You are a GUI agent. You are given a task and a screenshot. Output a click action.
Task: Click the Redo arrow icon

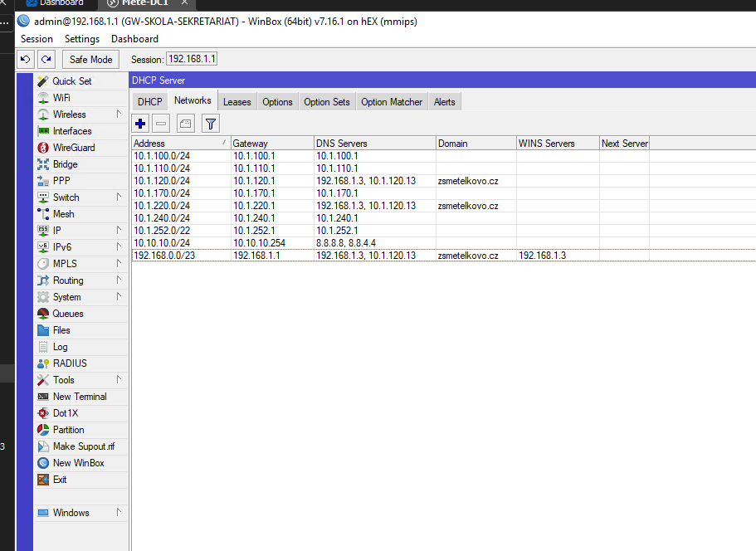click(46, 59)
